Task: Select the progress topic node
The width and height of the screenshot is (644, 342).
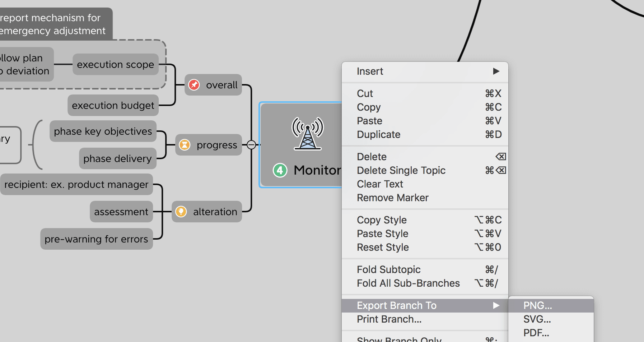Action: pyautogui.click(x=209, y=145)
